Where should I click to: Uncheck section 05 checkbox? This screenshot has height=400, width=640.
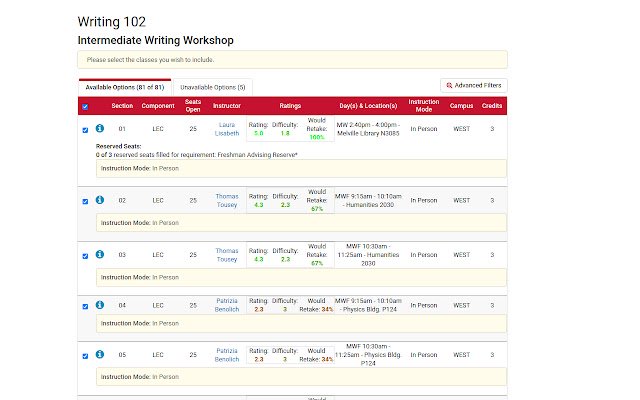coord(85,356)
